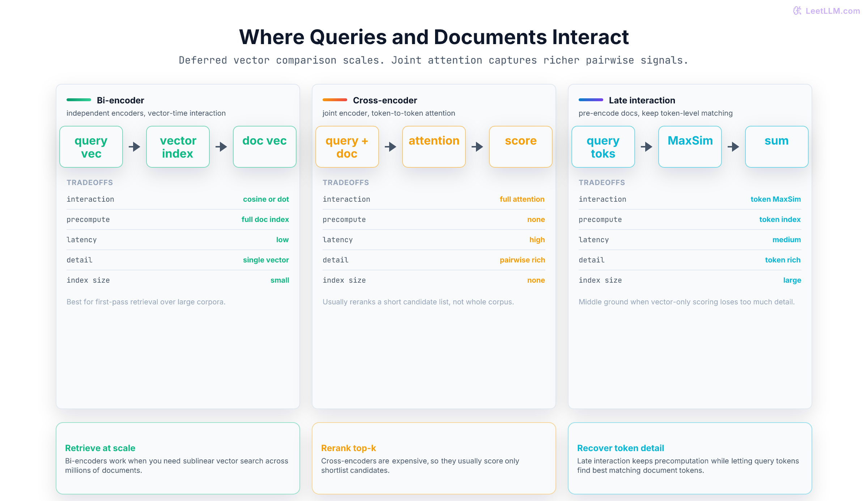Click the main title 'Where Queries and Documents Interact'
Image resolution: width=868 pixels, height=501 pixels.
tap(434, 37)
